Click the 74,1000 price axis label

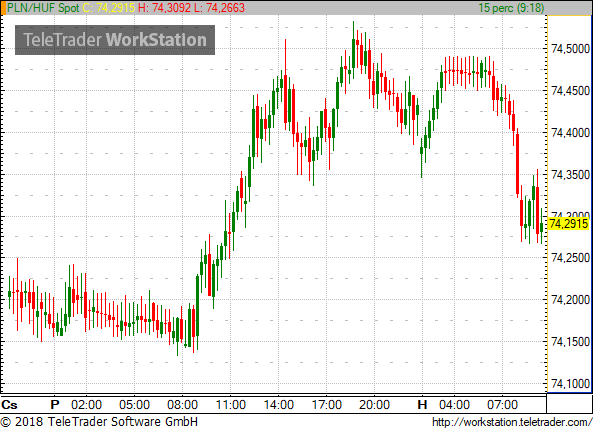pyautogui.click(x=570, y=384)
